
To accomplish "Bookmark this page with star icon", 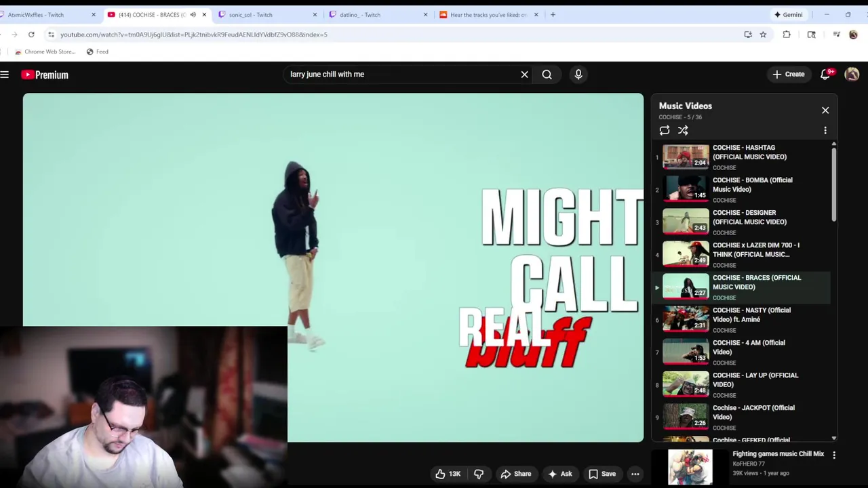I will click(x=763, y=35).
